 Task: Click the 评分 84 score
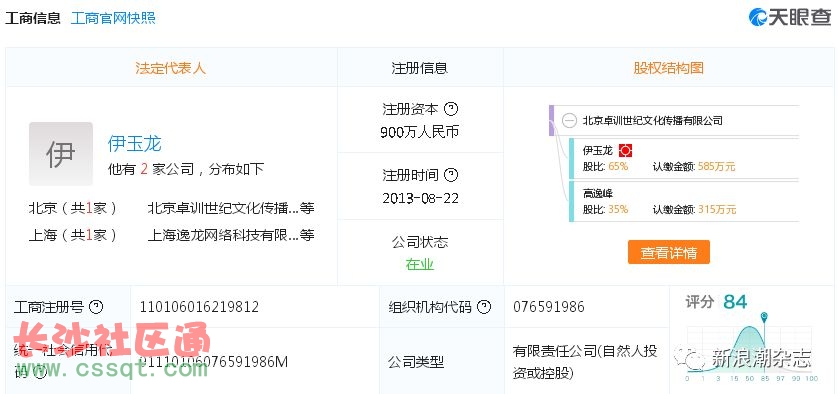(716, 302)
